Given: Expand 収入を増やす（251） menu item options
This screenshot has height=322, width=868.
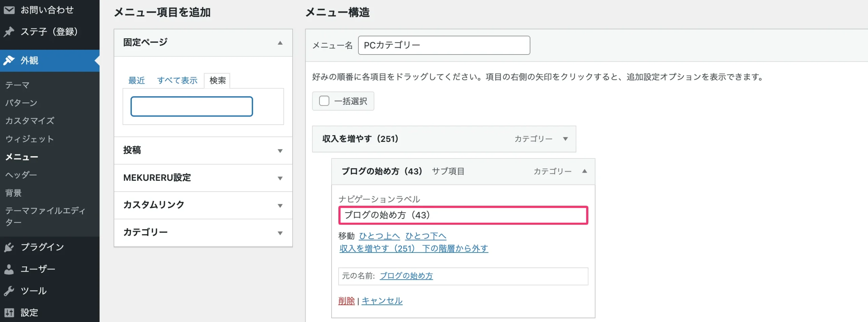Looking at the screenshot, I should [565, 139].
